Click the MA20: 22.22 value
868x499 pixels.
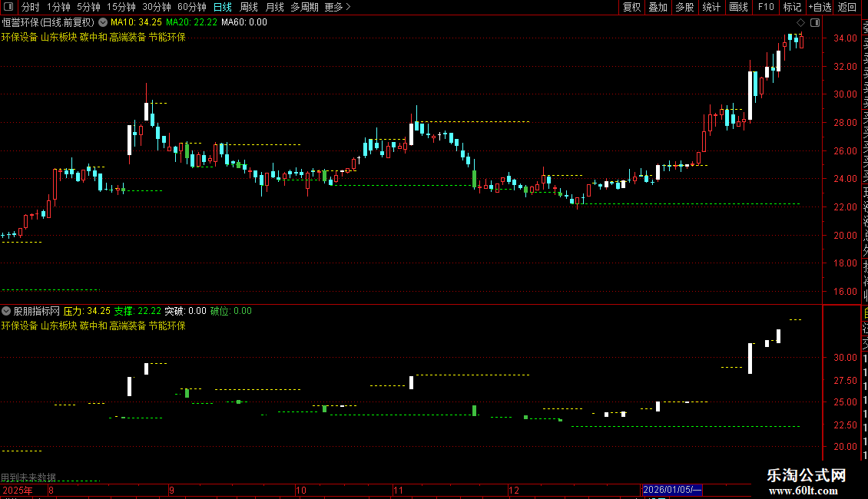[x=191, y=22]
